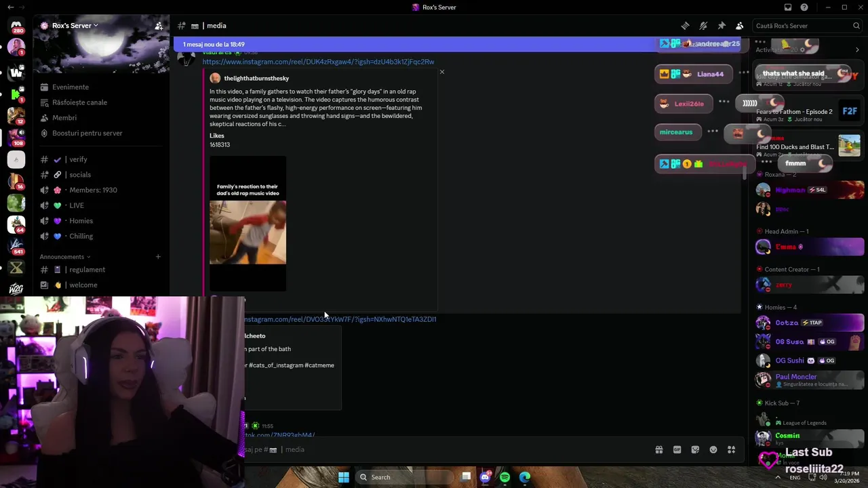Click the message input for media channel
The width and height of the screenshot is (868, 488).
click(448, 449)
